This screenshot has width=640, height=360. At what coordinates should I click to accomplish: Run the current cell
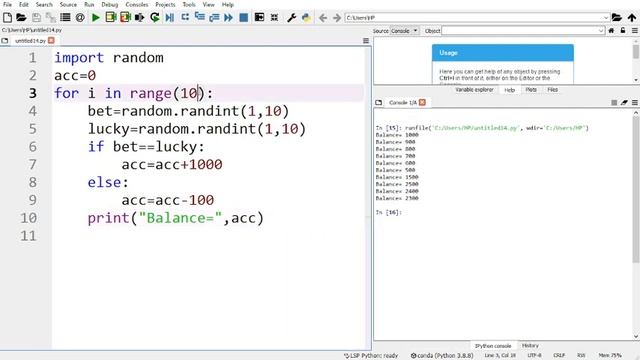[x=111, y=18]
